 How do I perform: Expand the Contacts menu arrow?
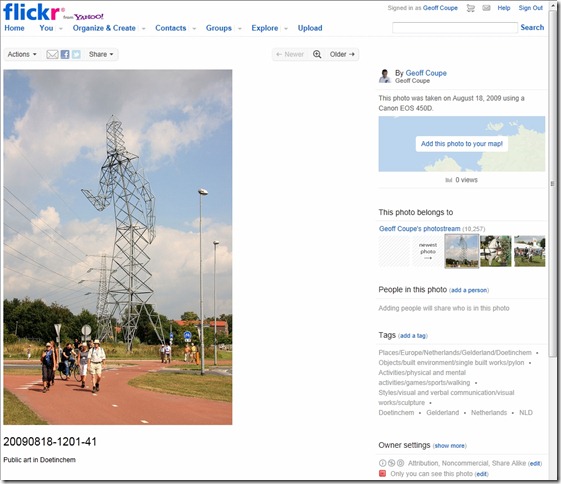tap(194, 29)
